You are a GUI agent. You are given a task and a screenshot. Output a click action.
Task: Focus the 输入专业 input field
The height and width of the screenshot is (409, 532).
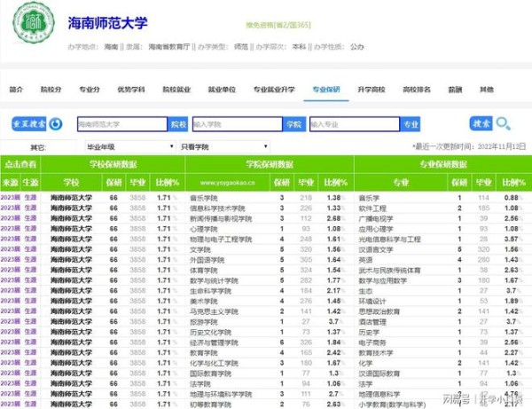coord(355,124)
